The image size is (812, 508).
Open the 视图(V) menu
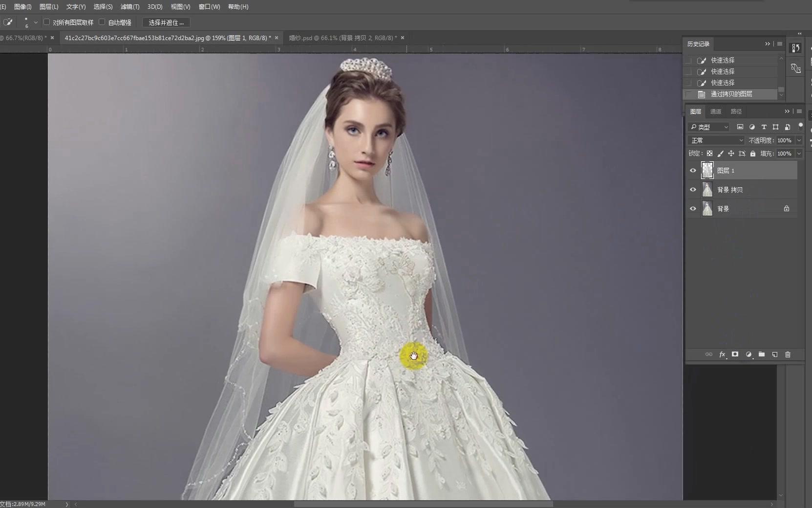[180, 7]
